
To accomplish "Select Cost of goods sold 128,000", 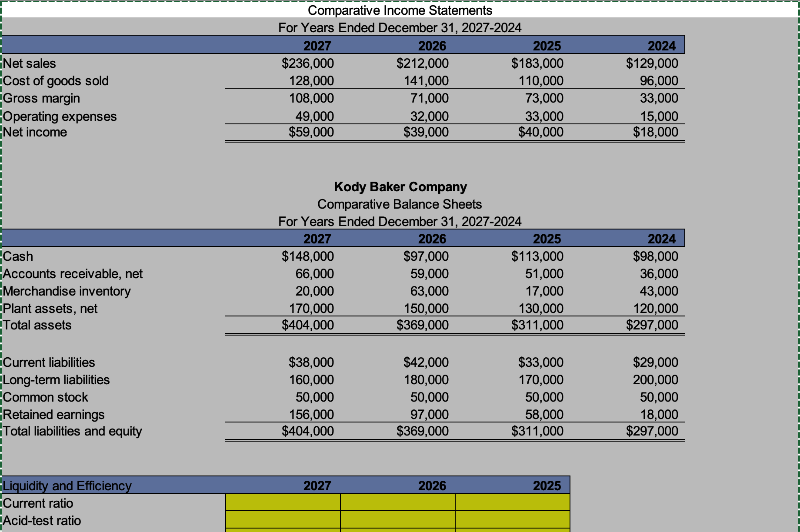I will pyautogui.click(x=312, y=81).
